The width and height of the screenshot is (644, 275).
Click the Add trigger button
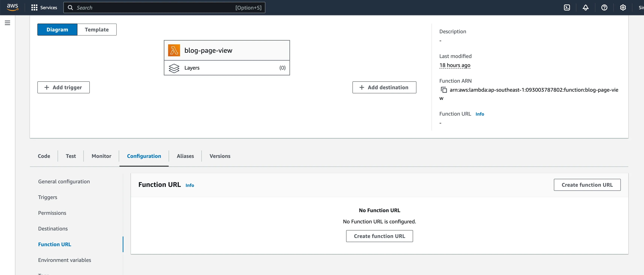point(64,87)
